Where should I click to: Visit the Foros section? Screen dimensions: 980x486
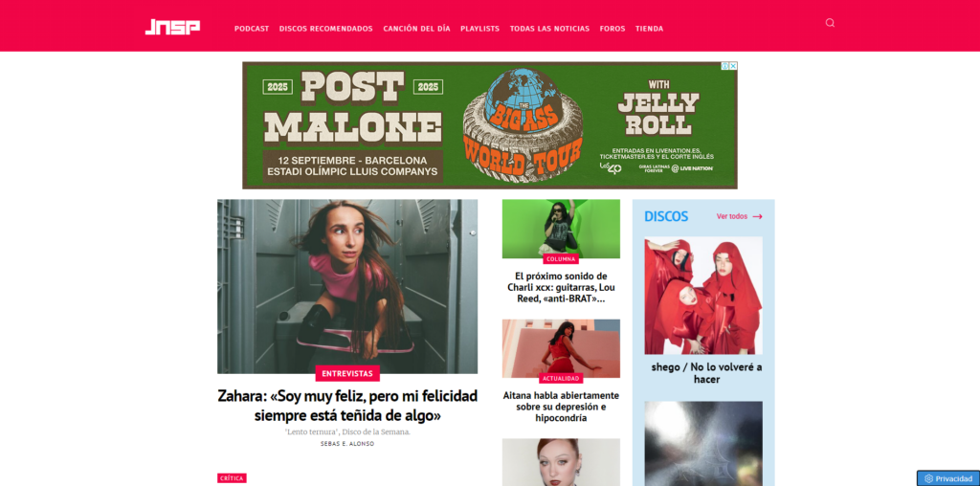pyautogui.click(x=612, y=29)
